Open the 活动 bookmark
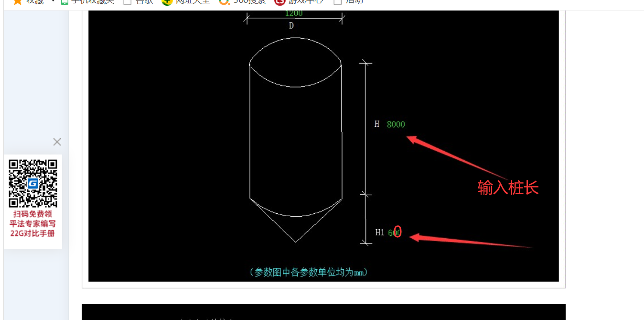Viewport: 644px width, 320px height. click(349, 1)
